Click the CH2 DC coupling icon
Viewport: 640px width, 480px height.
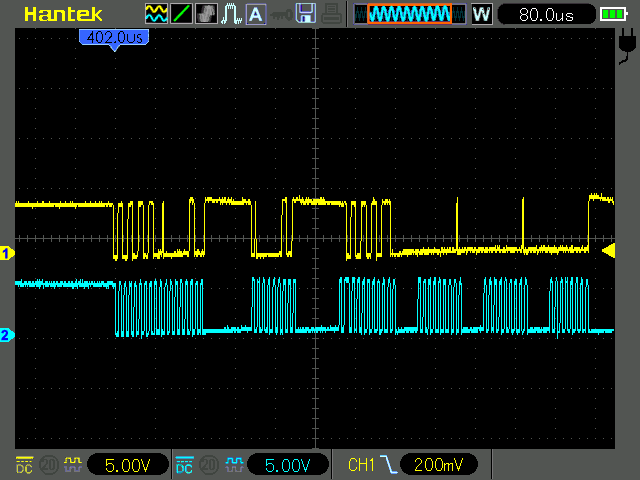pos(184,465)
